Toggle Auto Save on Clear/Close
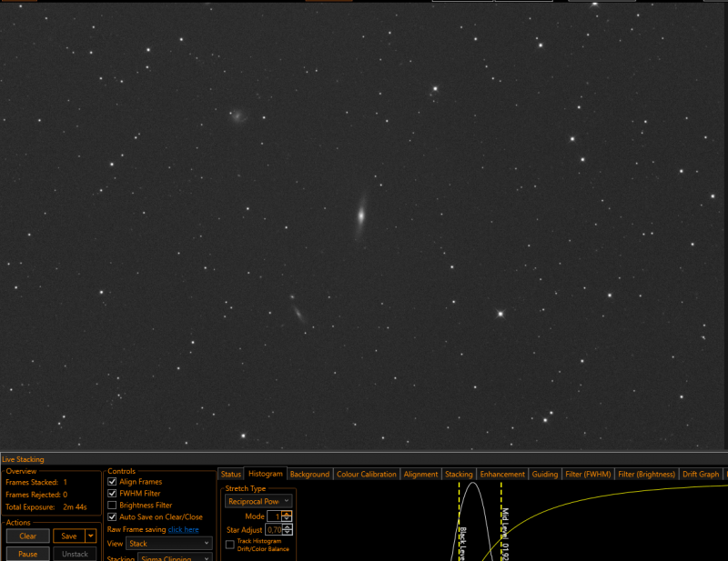728x561 pixels. (112, 517)
